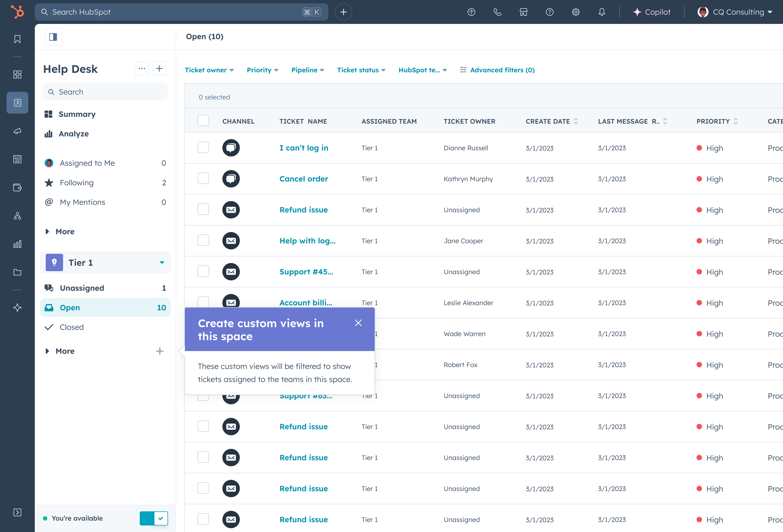Select checkbox for Cancel order ticket

coord(203,179)
